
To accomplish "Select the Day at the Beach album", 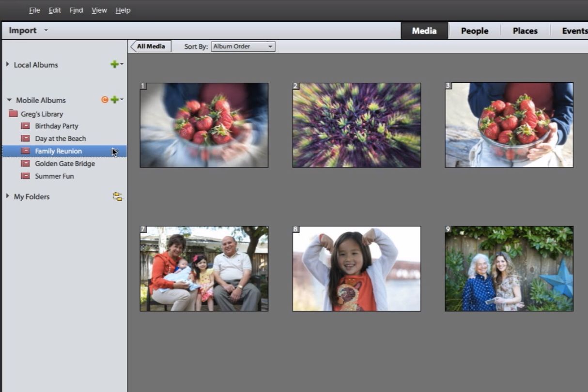I will 60,138.
